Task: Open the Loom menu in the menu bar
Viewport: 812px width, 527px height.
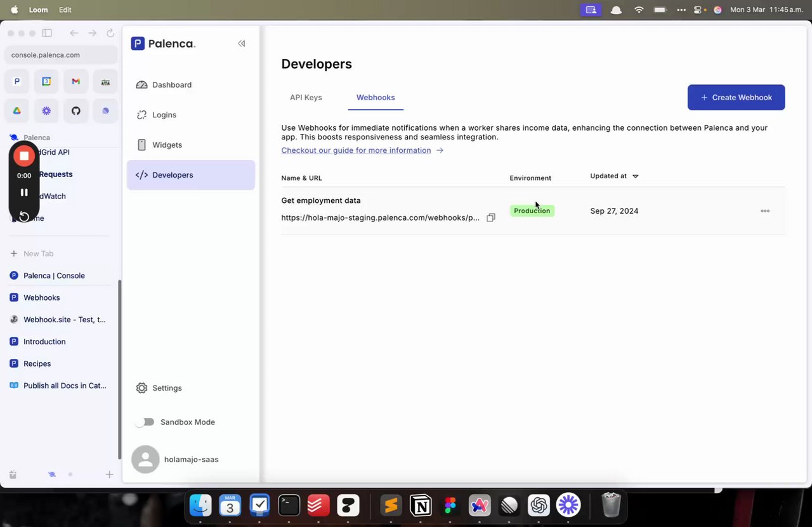Action: [38, 10]
